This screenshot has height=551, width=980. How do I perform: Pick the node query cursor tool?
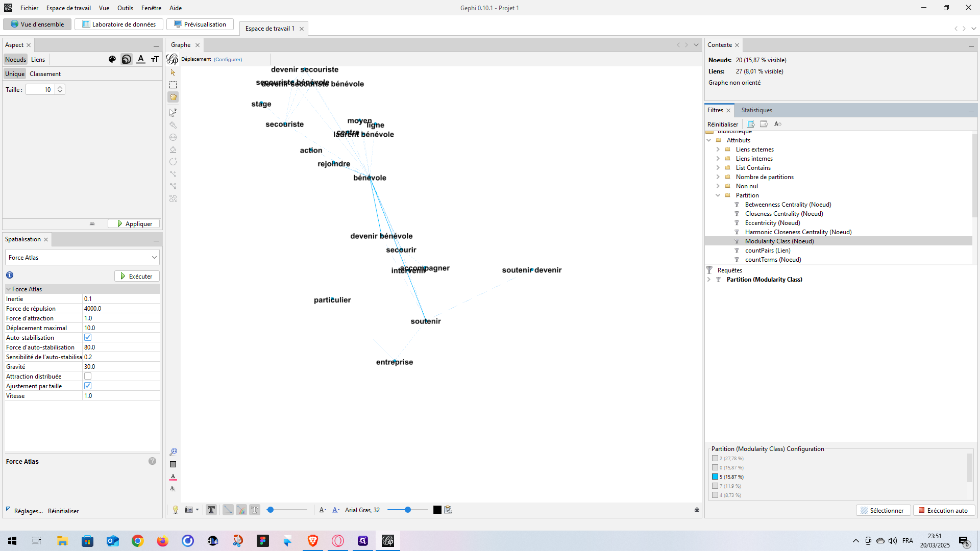pos(173,112)
